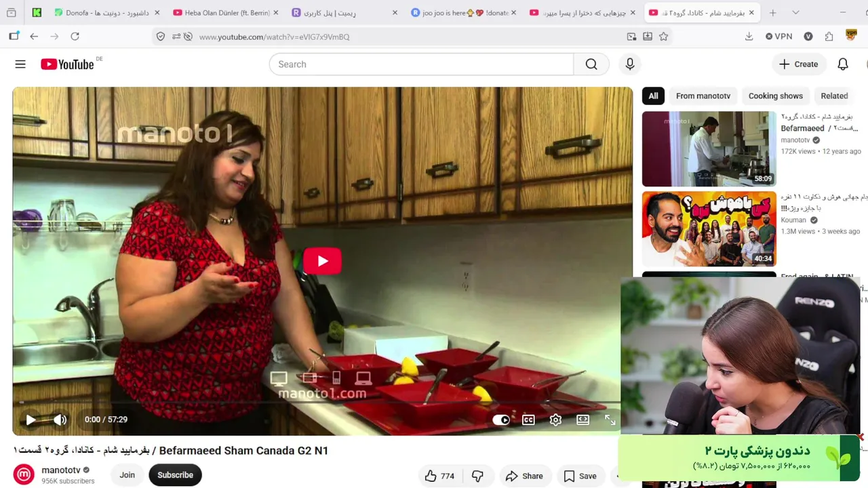The image size is (868, 488).
Task: Open the manototv channel avatar
Action: 24,474
